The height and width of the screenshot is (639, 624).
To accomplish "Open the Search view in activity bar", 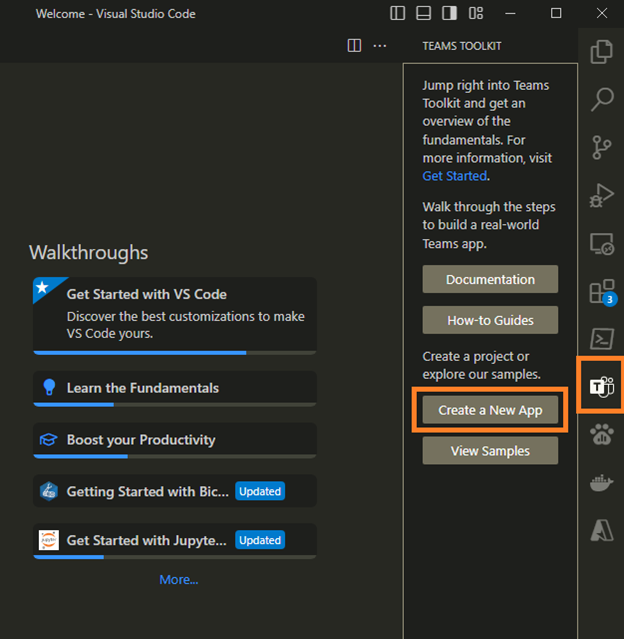I will pos(602,99).
